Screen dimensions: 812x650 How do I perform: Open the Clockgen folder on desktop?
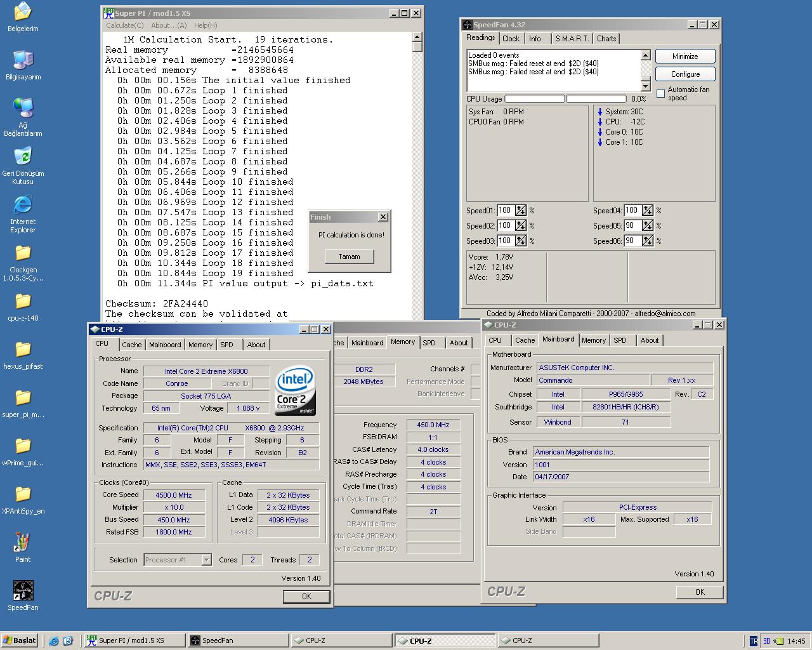click(23, 263)
